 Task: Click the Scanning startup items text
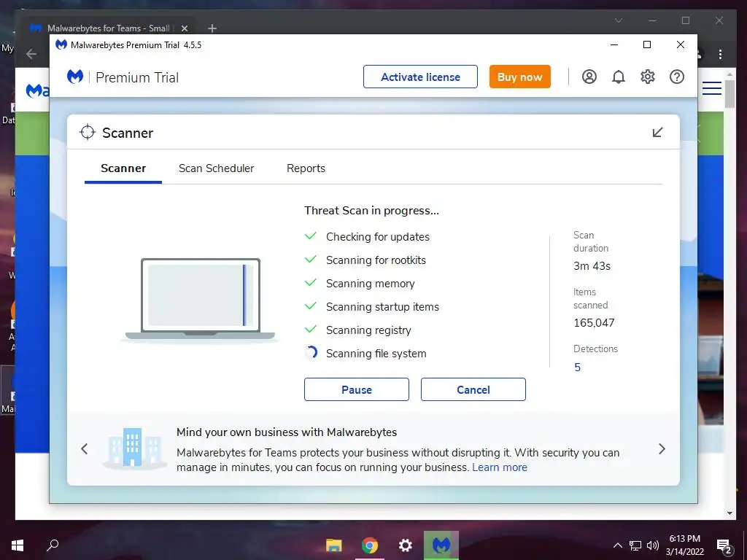pos(382,307)
